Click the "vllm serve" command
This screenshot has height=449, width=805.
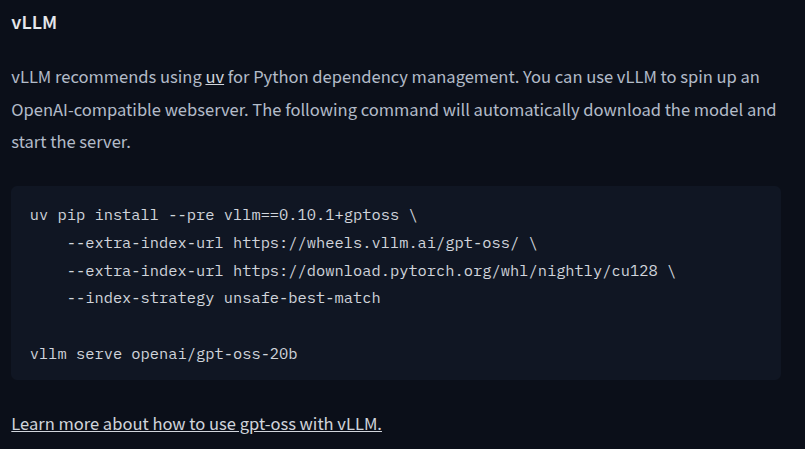coord(76,354)
